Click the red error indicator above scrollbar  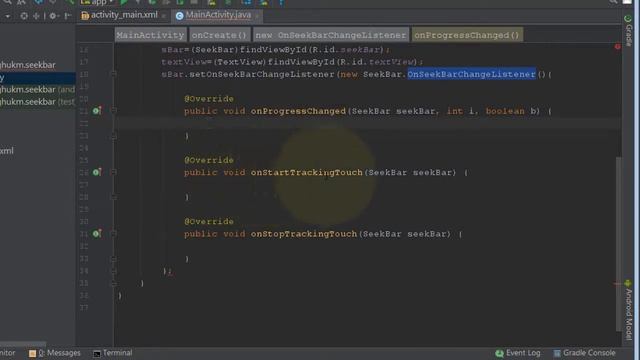(618, 47)
